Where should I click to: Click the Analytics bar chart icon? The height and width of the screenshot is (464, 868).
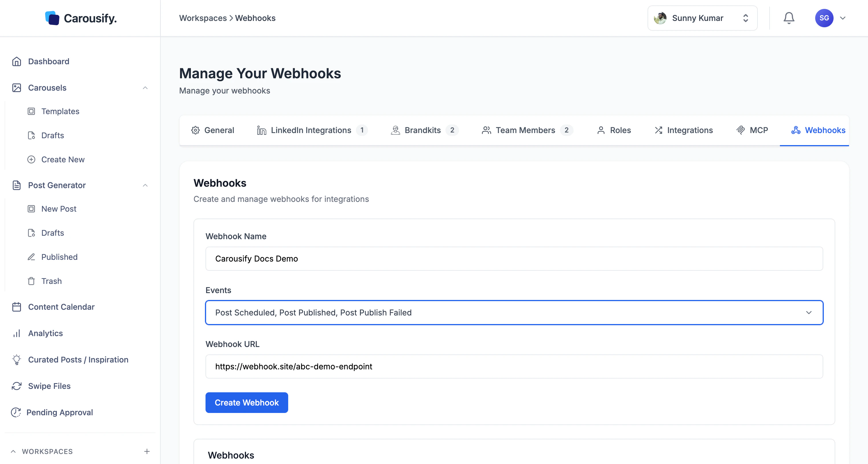point(17,333)
